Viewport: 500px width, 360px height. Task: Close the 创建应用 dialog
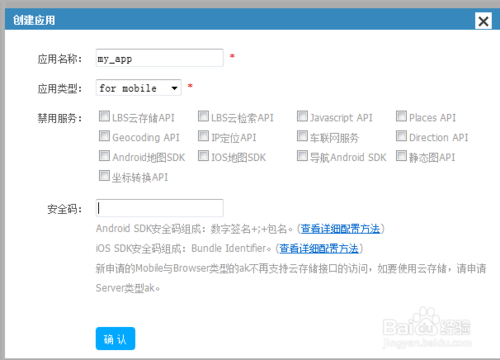click(483, 21)
